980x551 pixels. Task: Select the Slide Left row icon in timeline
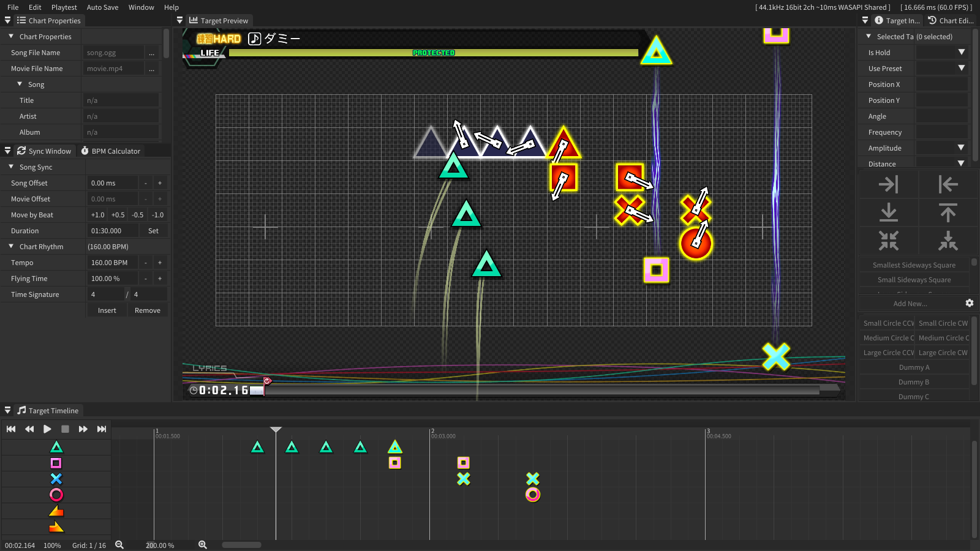pos(56,511)
